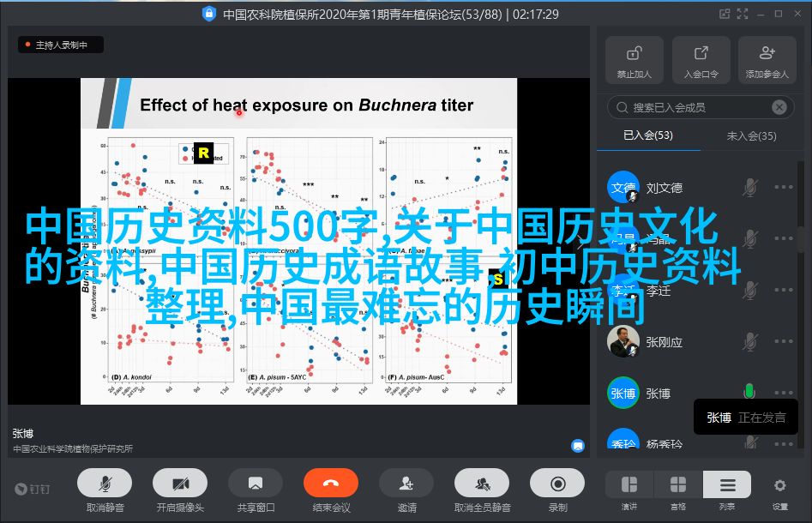Image resolution: width=812 pixels, height=523 pixels.
Task: Open more options menu for 张刚应
Action: coord(783,342)
